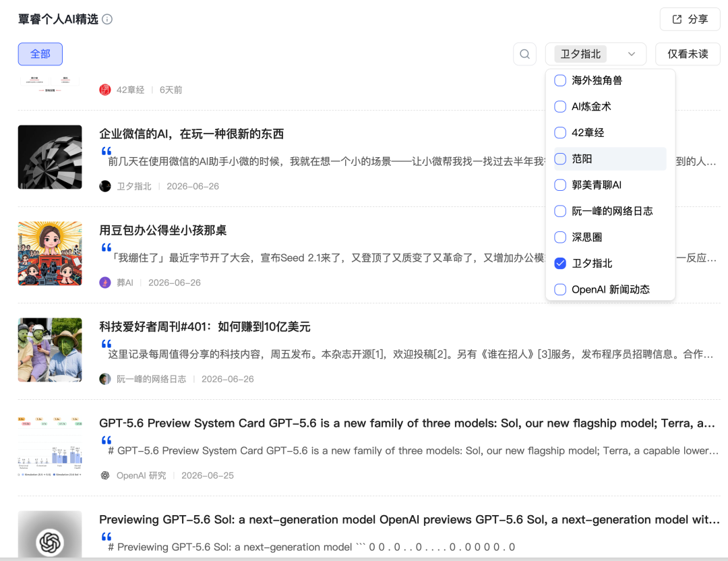Image resolution: width=728 pixels, height=561 pixels.
Task: Open the Previewing GPT-5.6 Sol article
Action: [409, 520]
